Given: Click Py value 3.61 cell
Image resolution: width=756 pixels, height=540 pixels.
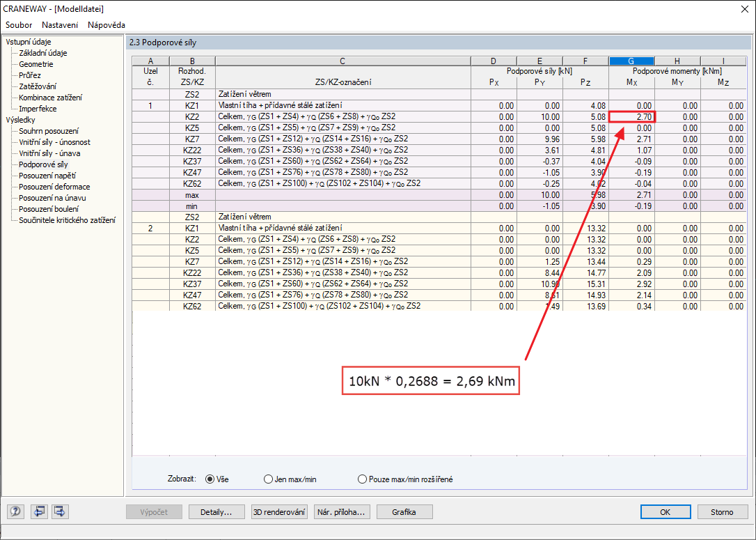Looking at the screenshot, I should (540, 150).
